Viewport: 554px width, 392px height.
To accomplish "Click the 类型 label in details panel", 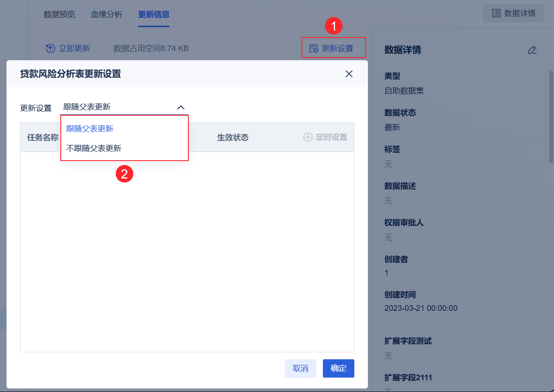I will (392, 76).
